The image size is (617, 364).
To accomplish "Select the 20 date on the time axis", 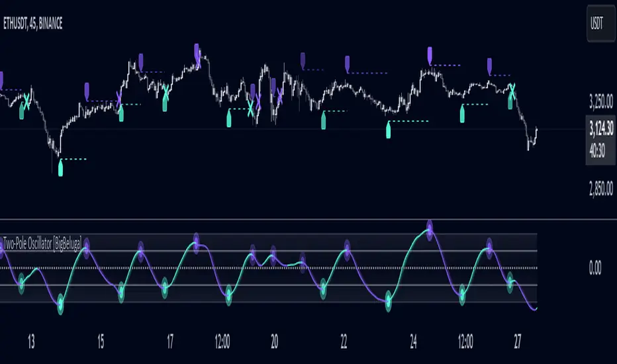I will pos(274,341).
